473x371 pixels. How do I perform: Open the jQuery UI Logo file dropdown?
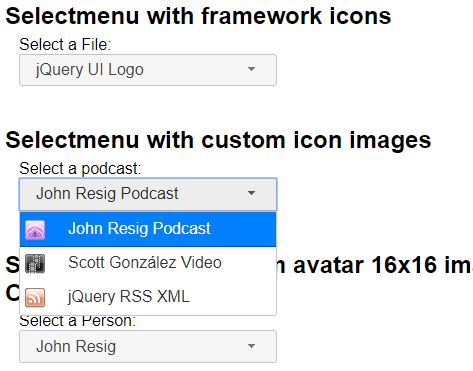pyautogui.click(x=148, y=70)
